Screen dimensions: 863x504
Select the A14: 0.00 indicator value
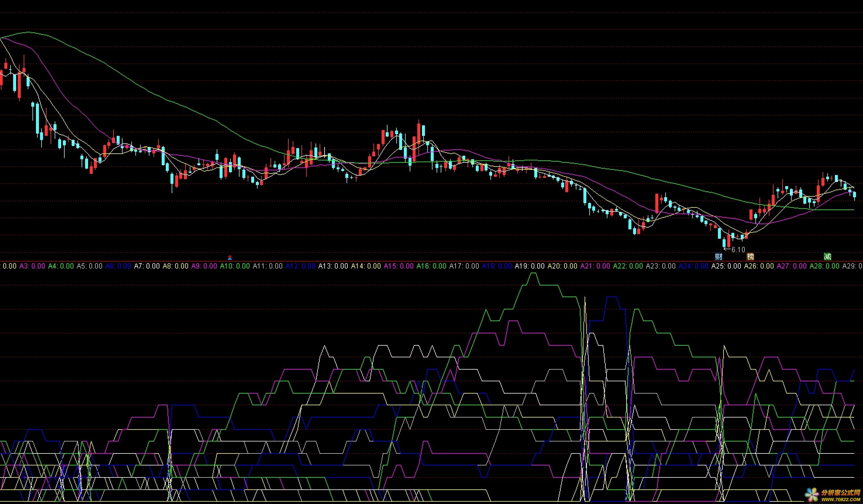(366, 266)
